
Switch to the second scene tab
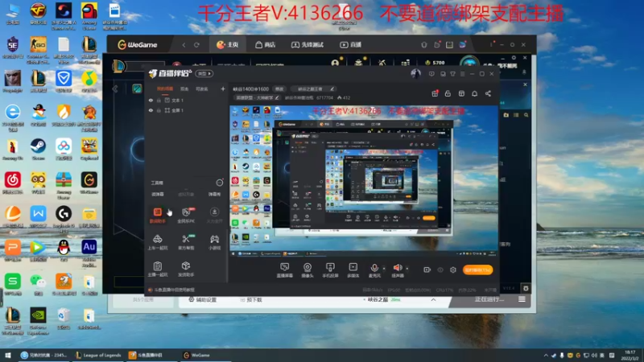[184, 88]
